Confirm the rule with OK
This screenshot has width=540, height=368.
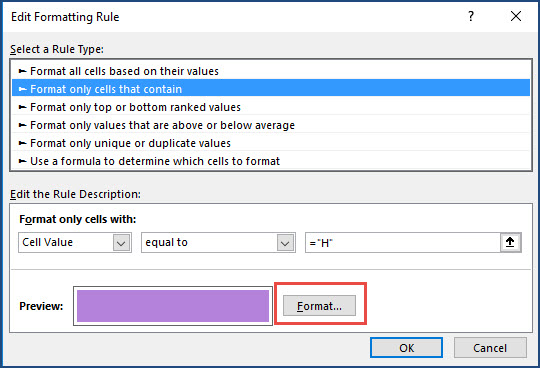[406, 348]
